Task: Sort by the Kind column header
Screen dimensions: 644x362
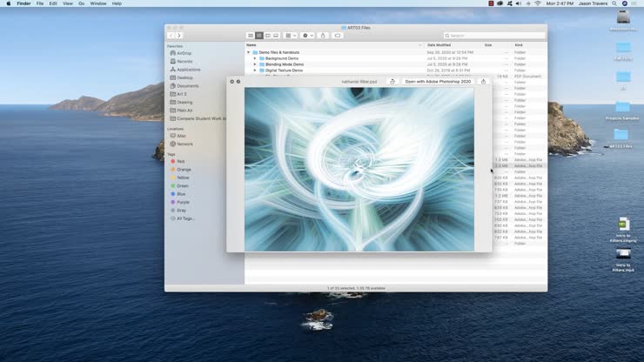Action: click(520, 44)
